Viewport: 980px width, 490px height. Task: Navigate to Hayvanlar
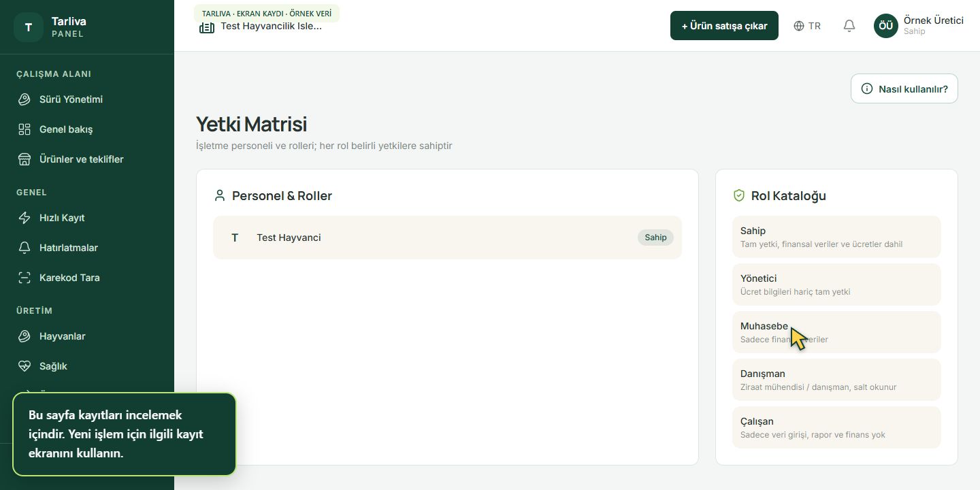click(87, 336)
